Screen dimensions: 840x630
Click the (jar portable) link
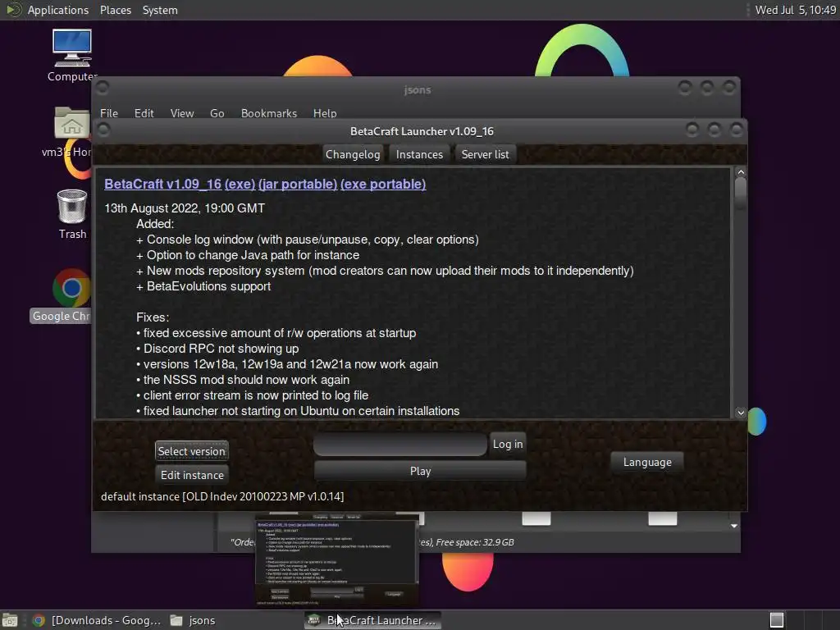[x=298, y=185]
